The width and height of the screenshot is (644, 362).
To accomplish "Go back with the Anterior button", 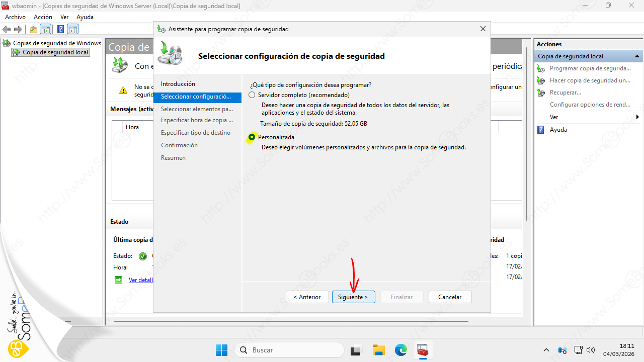I will click(x=307, y=297).
